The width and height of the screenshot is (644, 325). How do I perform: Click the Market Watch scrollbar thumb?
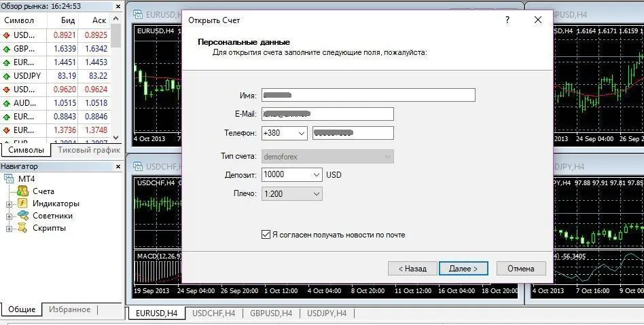tap(115, 35)
